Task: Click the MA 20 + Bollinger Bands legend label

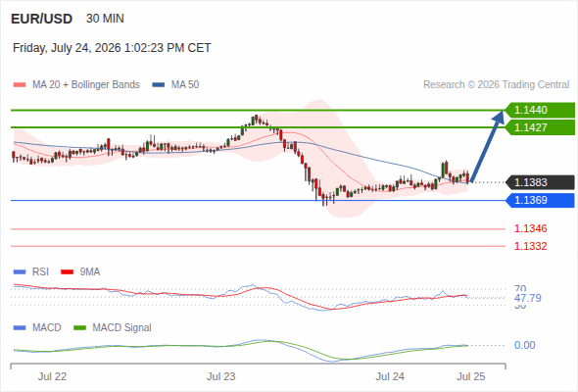Action: click(x=86, y=85)
